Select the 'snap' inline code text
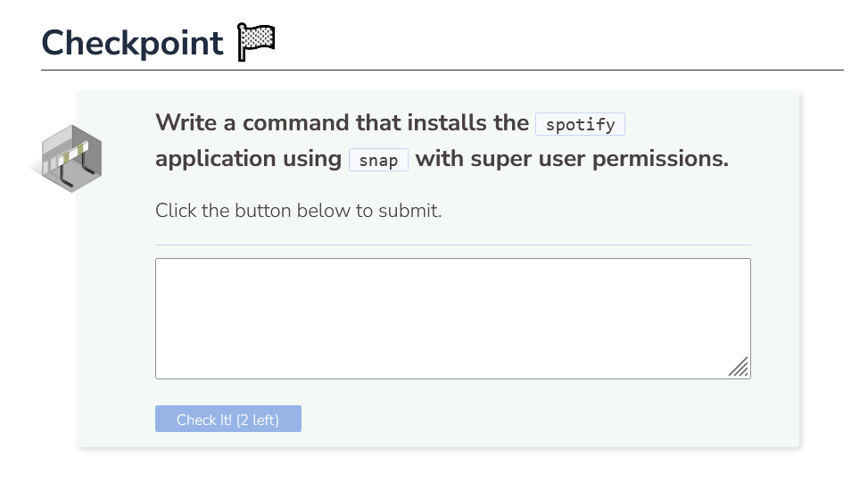Image resolution: width=868 pixels, height=499 pixels. (378, 160)
